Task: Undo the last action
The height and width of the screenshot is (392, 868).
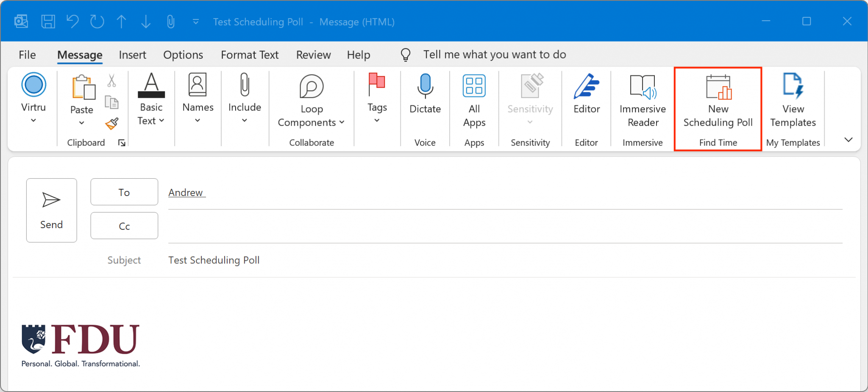Action: point(72,22)
